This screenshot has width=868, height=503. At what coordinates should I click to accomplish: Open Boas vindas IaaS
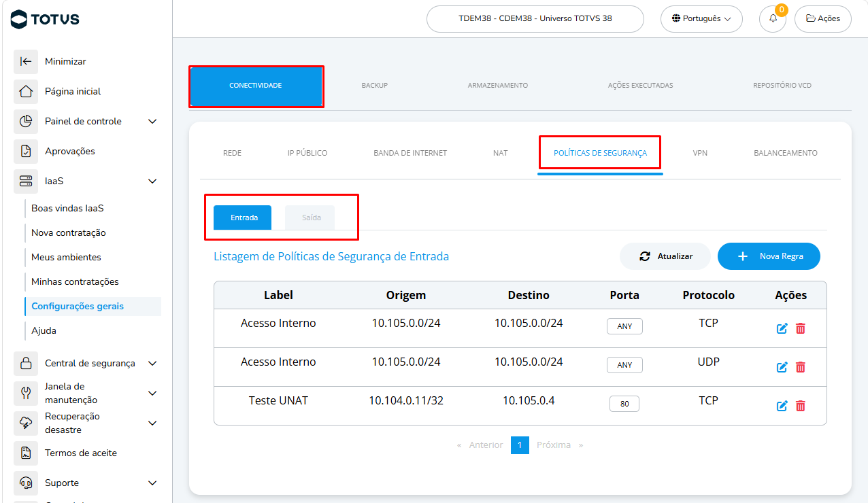(x=67, y=208)
